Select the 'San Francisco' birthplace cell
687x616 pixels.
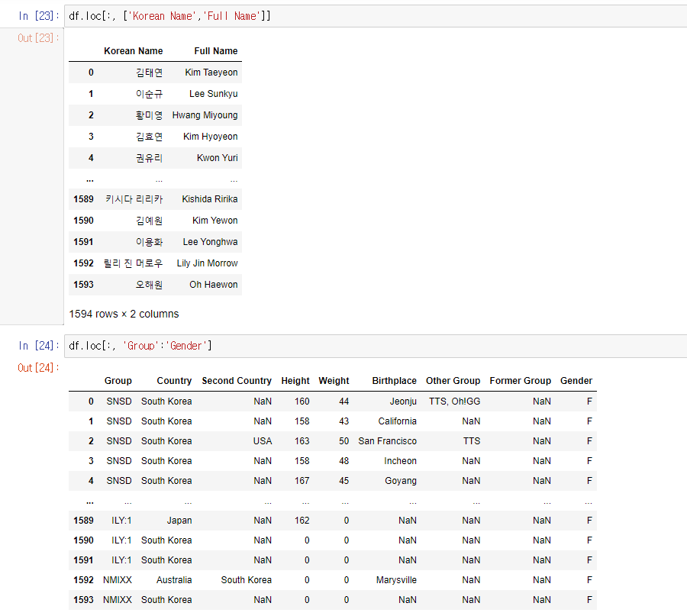[387, 441]
